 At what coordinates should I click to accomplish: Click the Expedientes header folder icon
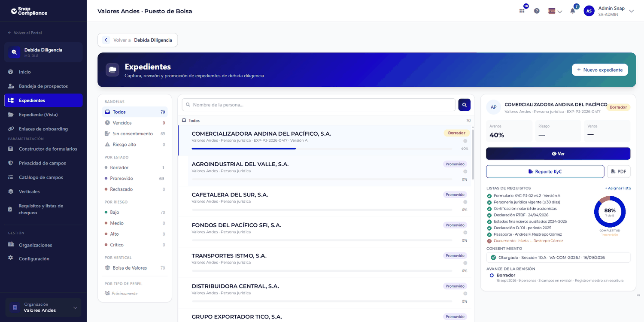(x=112, y=70)
